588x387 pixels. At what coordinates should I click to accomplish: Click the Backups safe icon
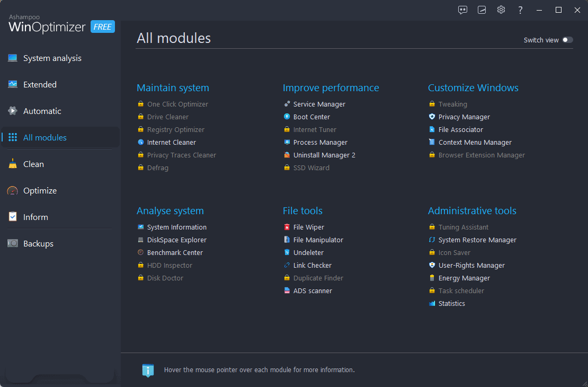tap(13, 243)
